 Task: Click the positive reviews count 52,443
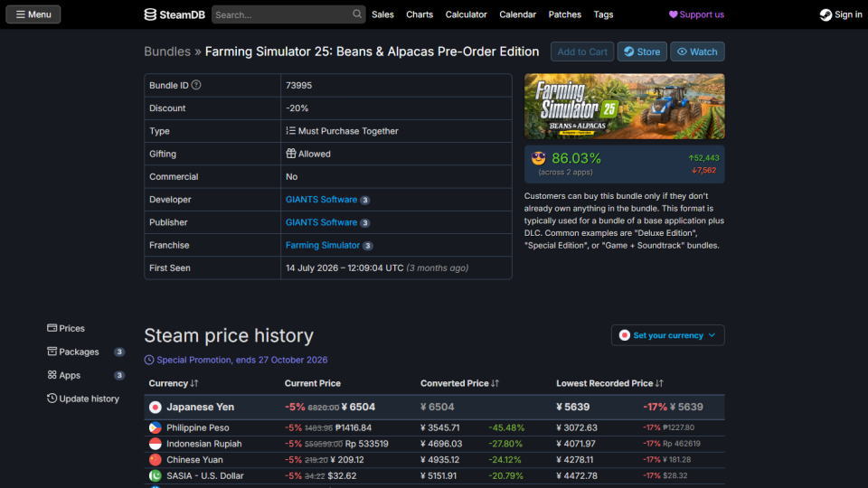tap(703, 157)
